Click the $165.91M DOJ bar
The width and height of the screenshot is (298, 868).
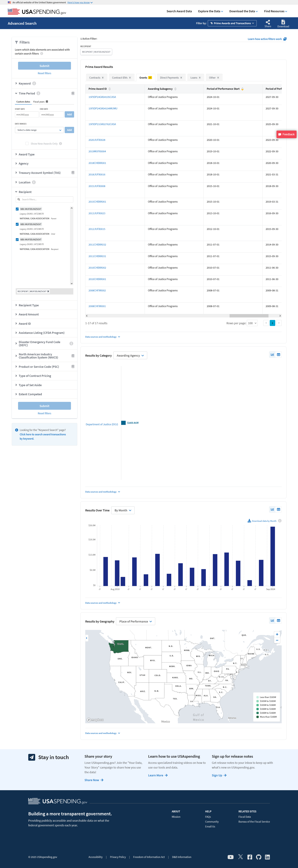tap(123, 423)
